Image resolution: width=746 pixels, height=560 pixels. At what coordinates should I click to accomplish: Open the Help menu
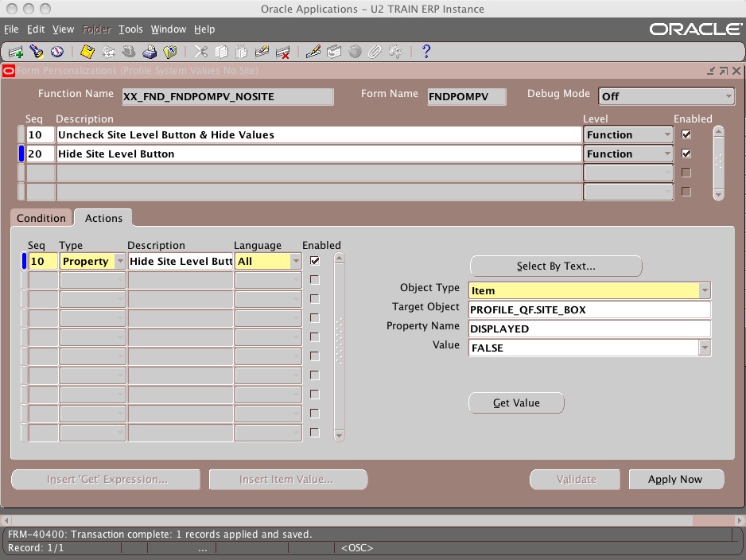204,29
